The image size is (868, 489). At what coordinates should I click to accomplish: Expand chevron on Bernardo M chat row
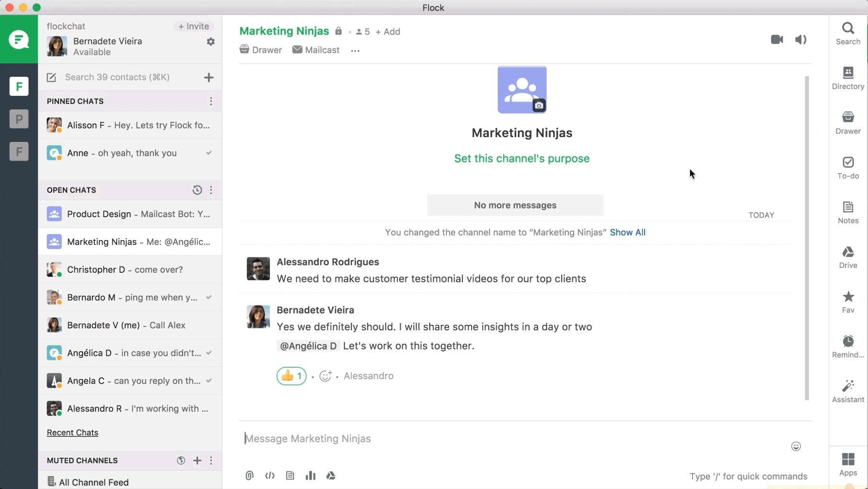[x=209, y=297]
